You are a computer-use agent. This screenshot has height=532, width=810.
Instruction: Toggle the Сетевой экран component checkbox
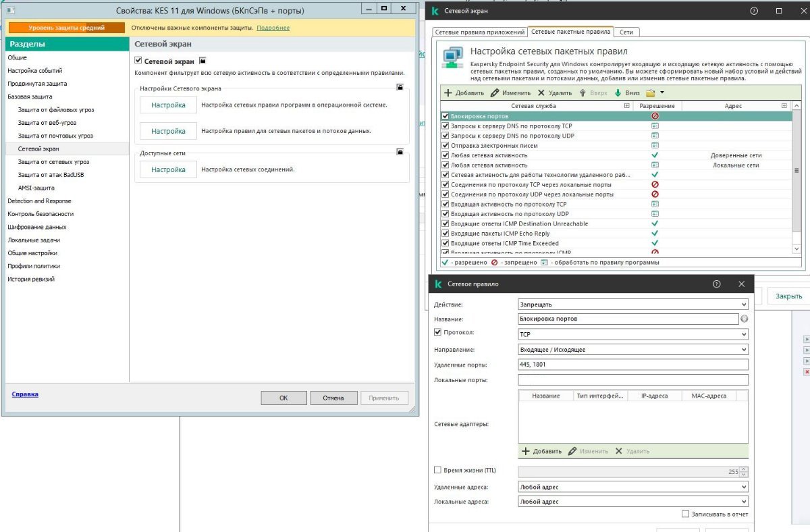(139, 61)
